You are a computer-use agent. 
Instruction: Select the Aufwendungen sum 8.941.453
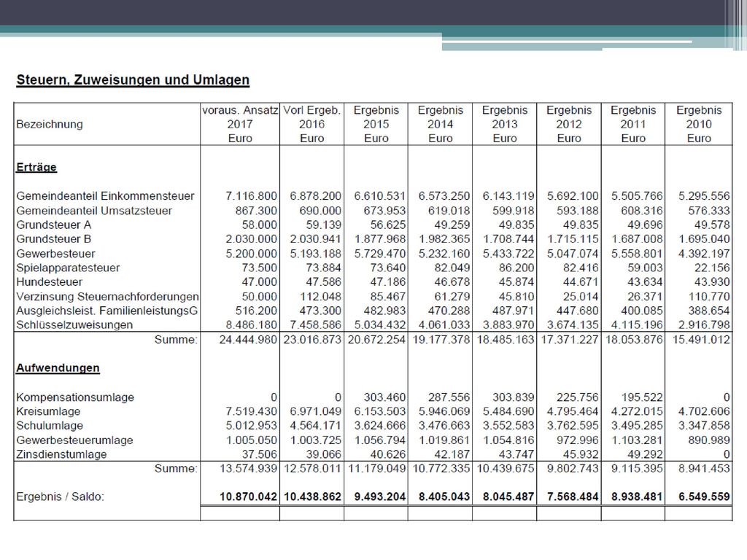click(x=704, y=469)
